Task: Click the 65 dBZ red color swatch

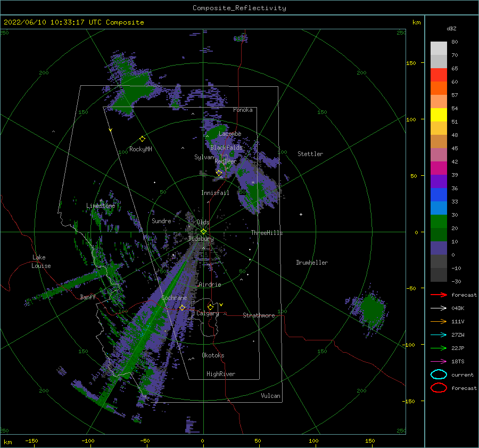Action: (439, 75)
